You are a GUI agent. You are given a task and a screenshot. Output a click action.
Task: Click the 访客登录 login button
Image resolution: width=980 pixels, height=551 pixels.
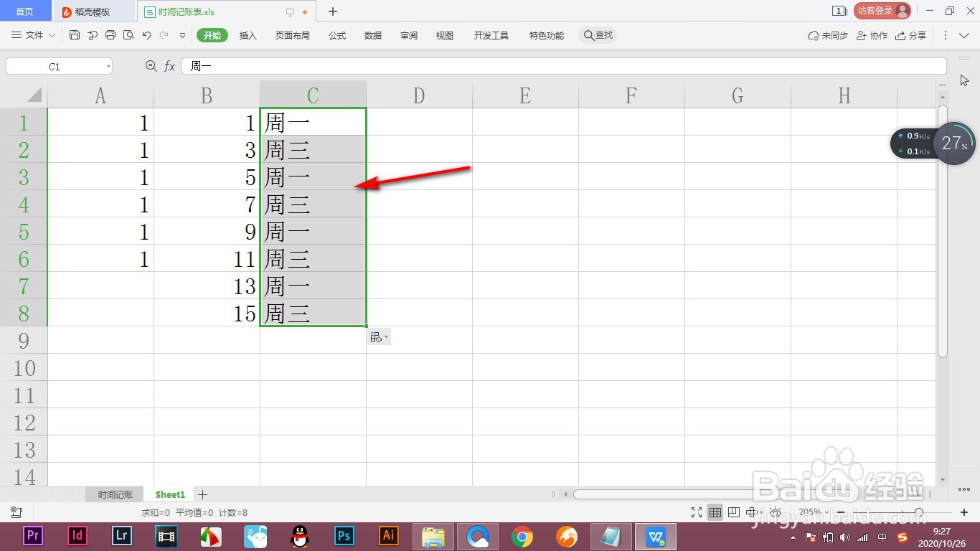coord(882,11)
